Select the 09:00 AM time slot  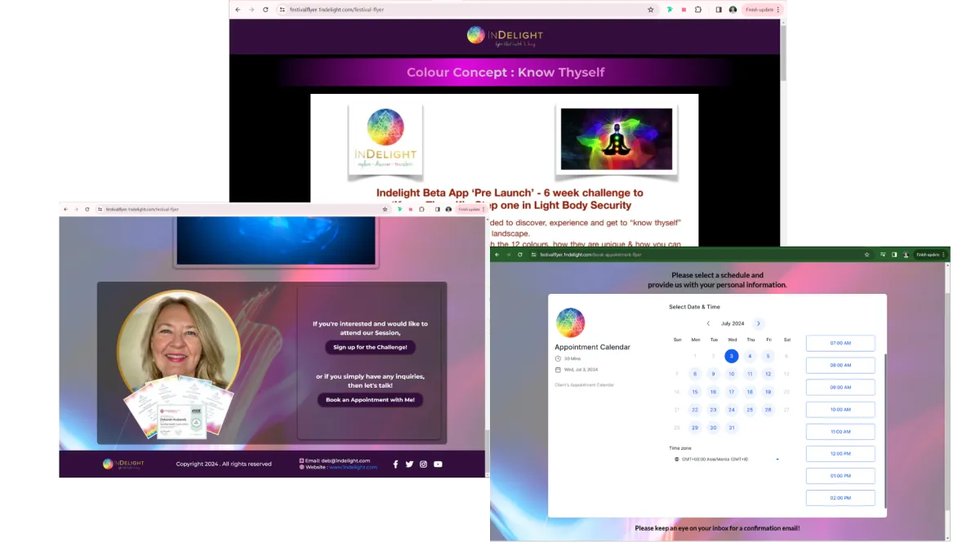pos(840,387)
